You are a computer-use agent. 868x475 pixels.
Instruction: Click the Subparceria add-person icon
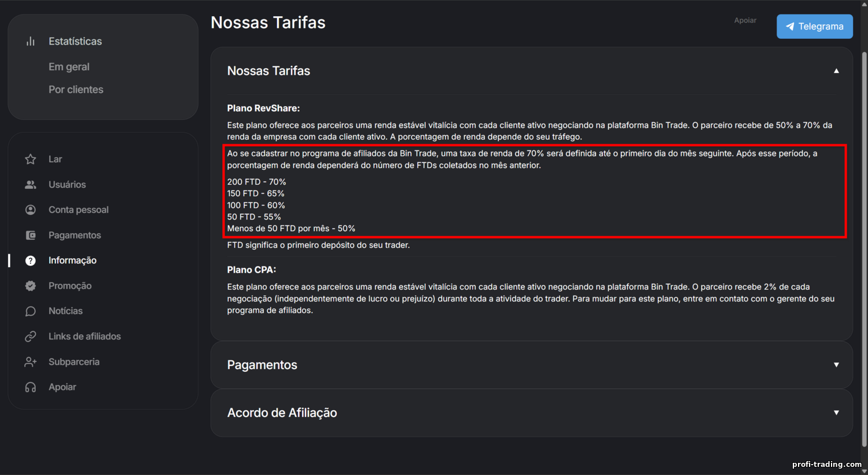click(x=31, y=362)
